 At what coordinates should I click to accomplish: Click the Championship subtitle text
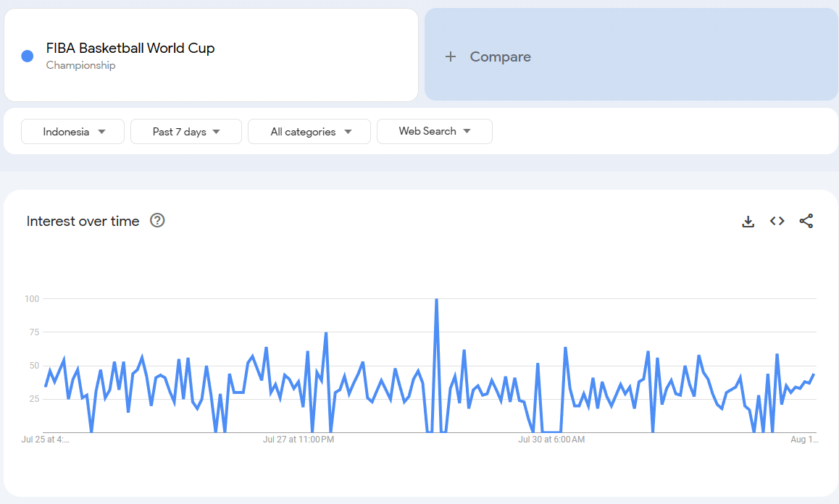tap(81, 65)
